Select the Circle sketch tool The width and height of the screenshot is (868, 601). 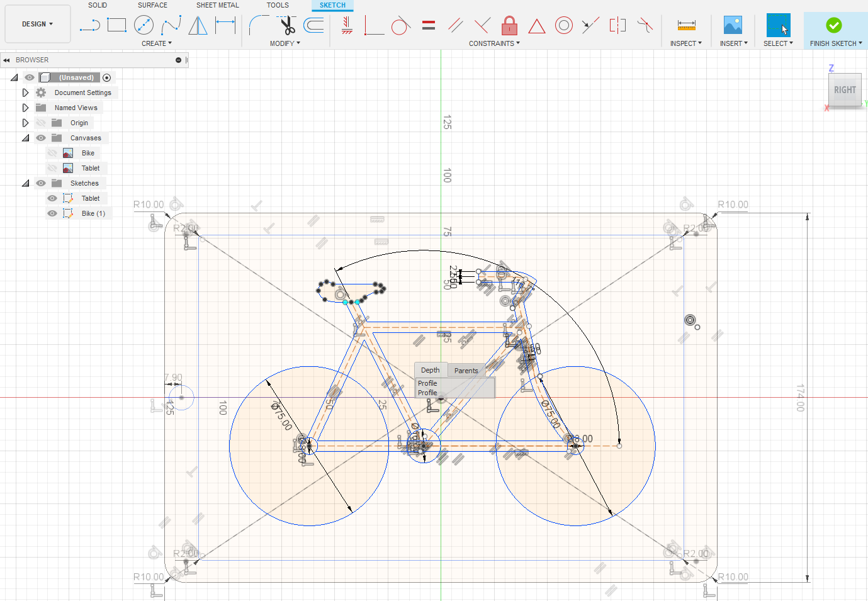[x=144, y=26]
